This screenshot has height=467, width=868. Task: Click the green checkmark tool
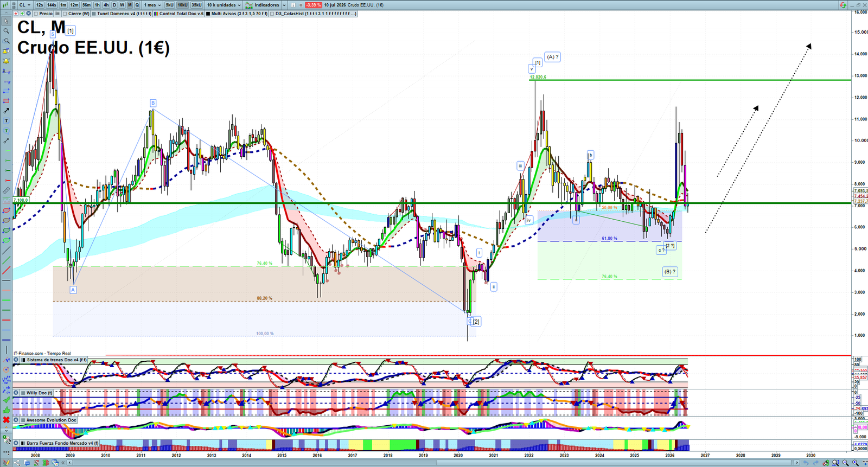click(x=6, y=400)
